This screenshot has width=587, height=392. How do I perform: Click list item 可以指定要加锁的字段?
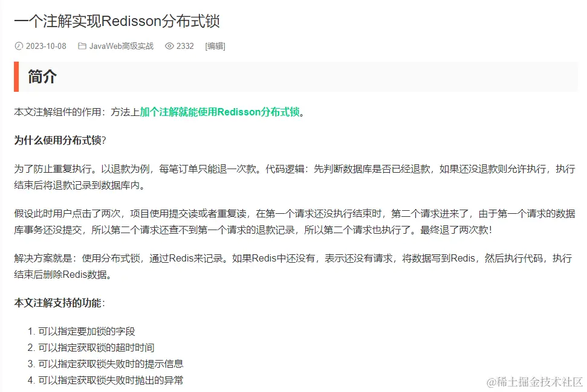point(86,332)
